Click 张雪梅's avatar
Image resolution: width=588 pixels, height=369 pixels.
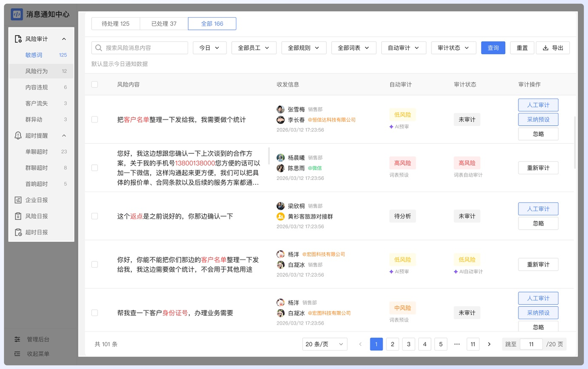point(281,109)
